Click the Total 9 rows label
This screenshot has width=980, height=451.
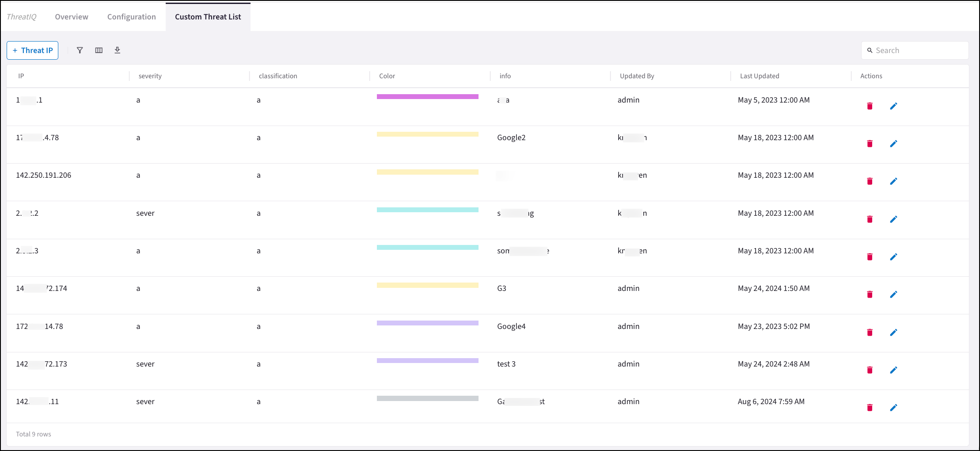point(33,434)
